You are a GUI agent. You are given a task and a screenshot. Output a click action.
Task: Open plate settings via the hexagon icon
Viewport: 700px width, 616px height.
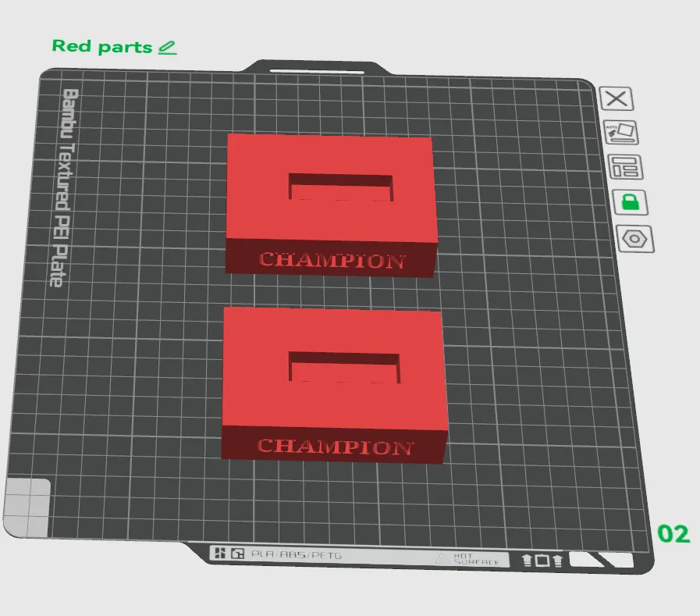pos(634,239)
